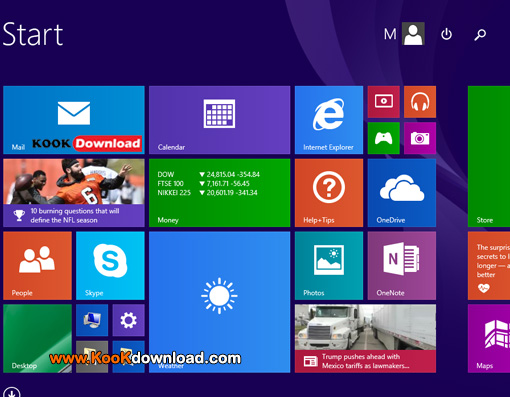Open the Money stock tile

219,193
